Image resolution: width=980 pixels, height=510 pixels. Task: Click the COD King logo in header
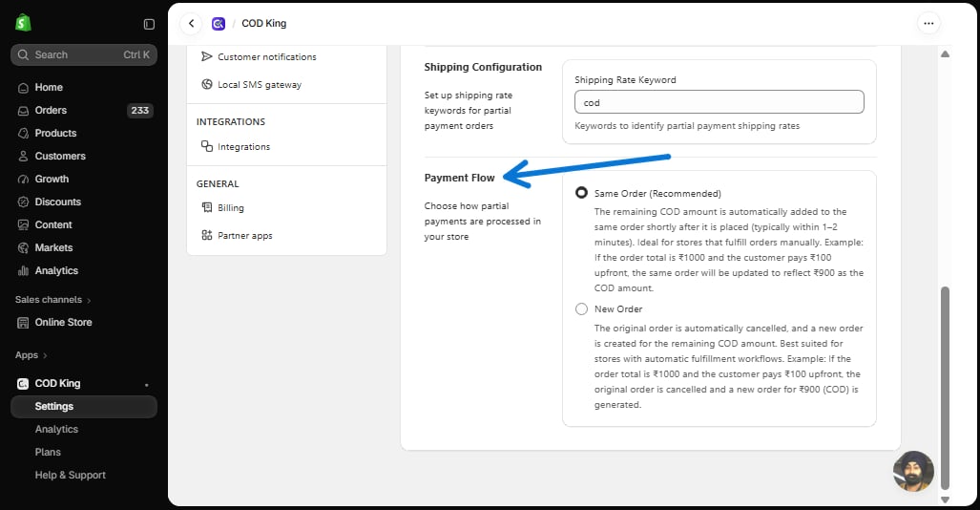click(219, 24)
